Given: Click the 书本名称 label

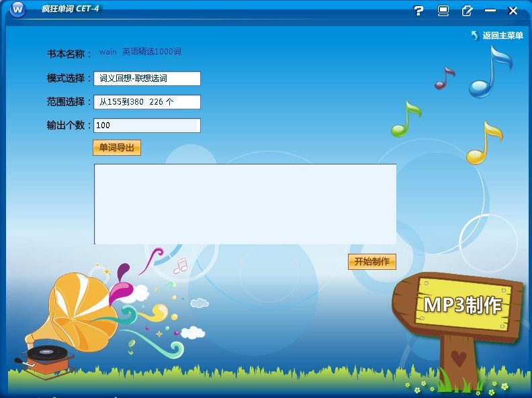Looking at the screenshot, I should (69, 54).
